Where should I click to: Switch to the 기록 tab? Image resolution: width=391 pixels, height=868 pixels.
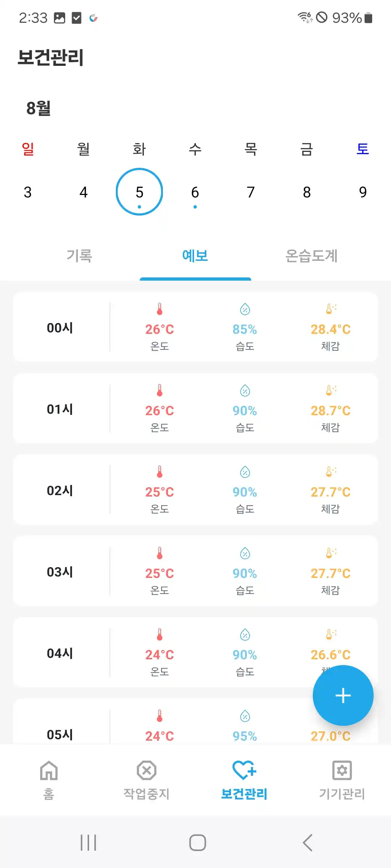(79, 256)
